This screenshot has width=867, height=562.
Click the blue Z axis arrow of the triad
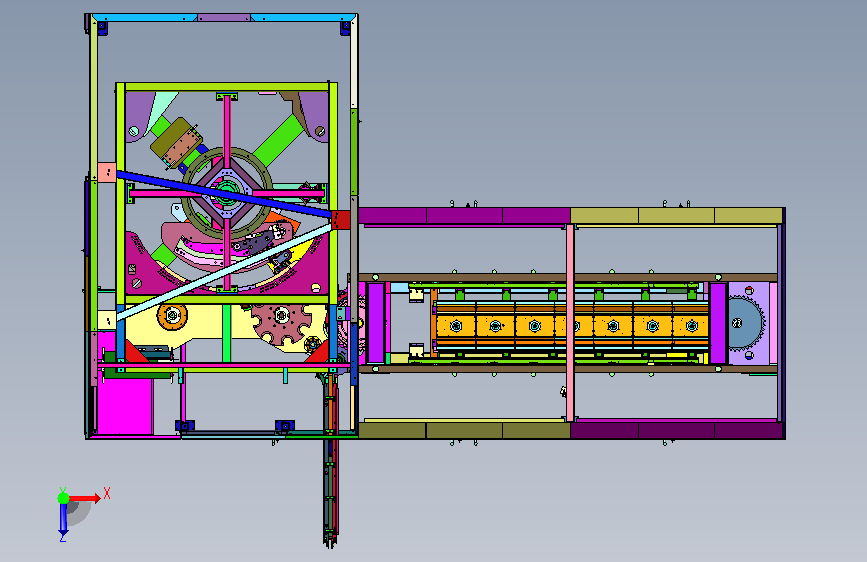tap(63, 519)
